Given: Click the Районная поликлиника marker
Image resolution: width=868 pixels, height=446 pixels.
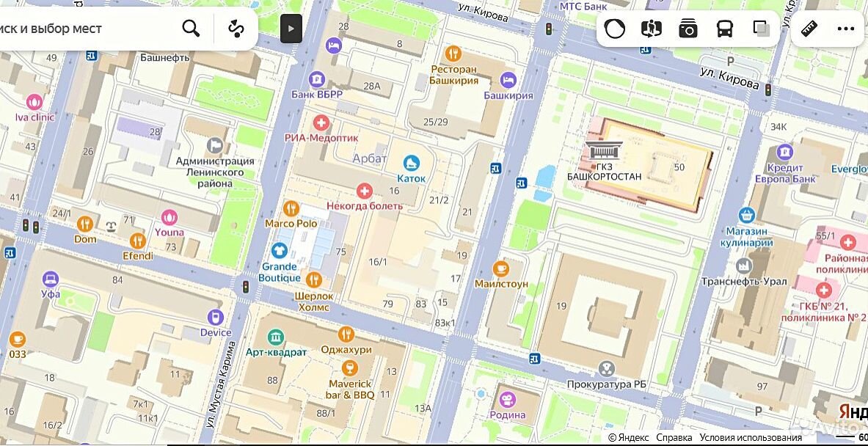Looking at the screenshot, I should tap(847, 242).
